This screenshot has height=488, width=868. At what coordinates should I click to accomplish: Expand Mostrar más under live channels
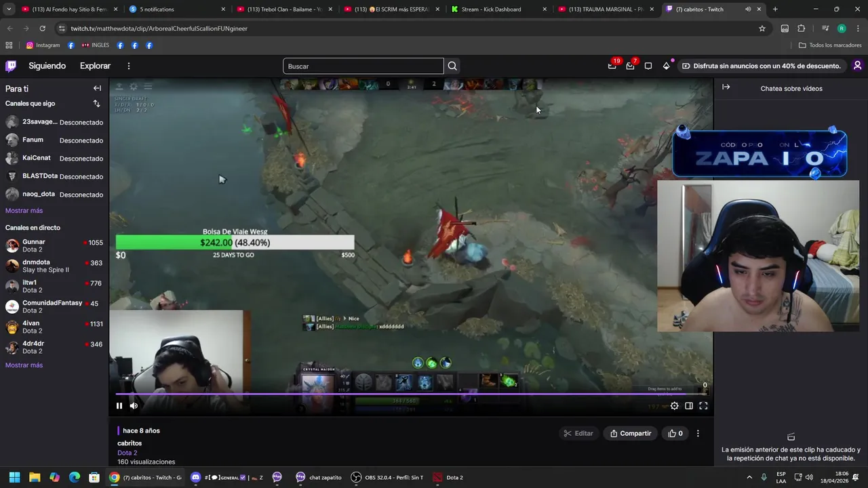click(x=24, y=365)
